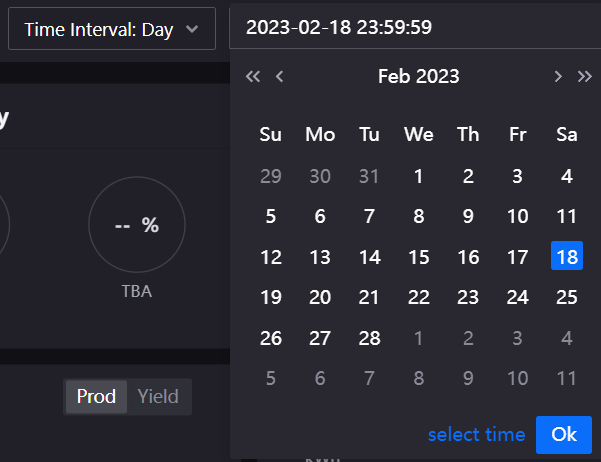Select February 28 in the calendar
Image resolution: width=601 pixels, height=462 pixels.
point(369,338)
